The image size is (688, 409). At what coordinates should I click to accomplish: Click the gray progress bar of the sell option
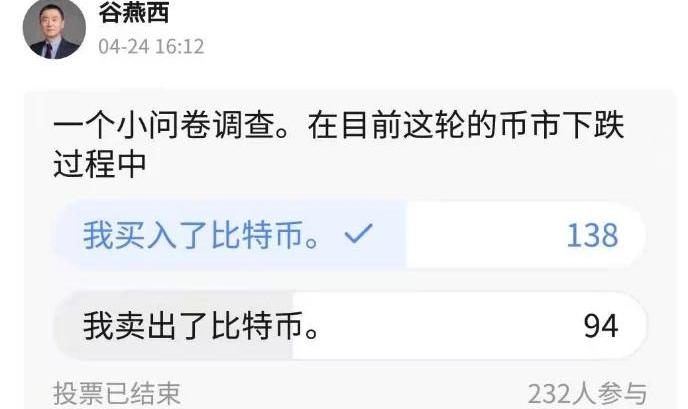173,326
